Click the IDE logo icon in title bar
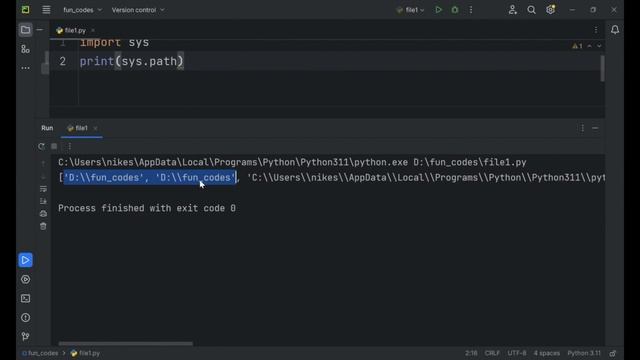The width and height of the screenshot is (640, 360). (x=25, y=10)
